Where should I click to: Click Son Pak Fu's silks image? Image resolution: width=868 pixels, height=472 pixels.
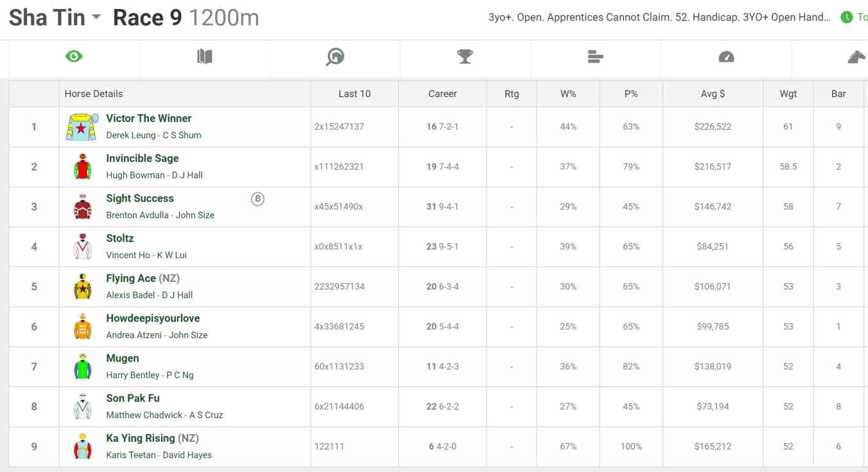pyautogui.click(x=83, y=406)
